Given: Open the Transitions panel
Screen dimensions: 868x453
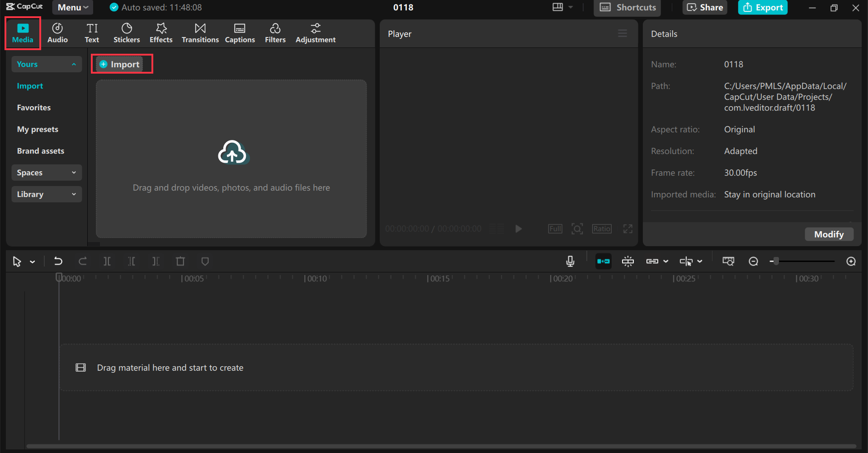Looking at the screenshot, I should click(x=200, y=33).
